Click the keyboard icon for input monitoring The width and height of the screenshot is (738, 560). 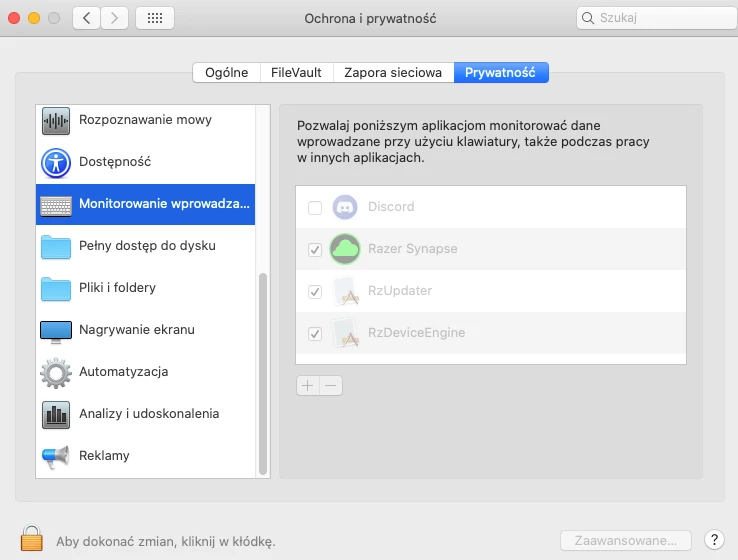tap(56, 205)
